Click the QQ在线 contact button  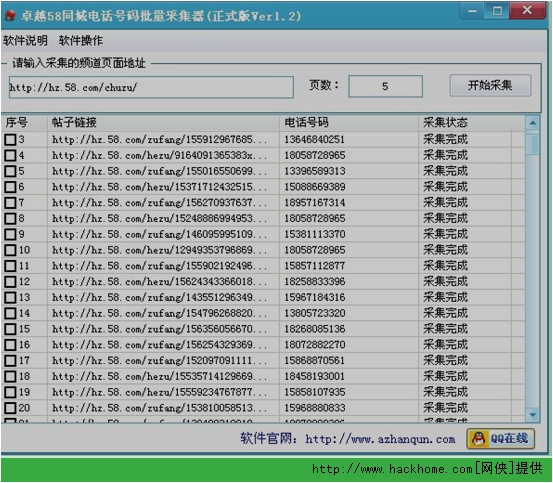(501, 439)
